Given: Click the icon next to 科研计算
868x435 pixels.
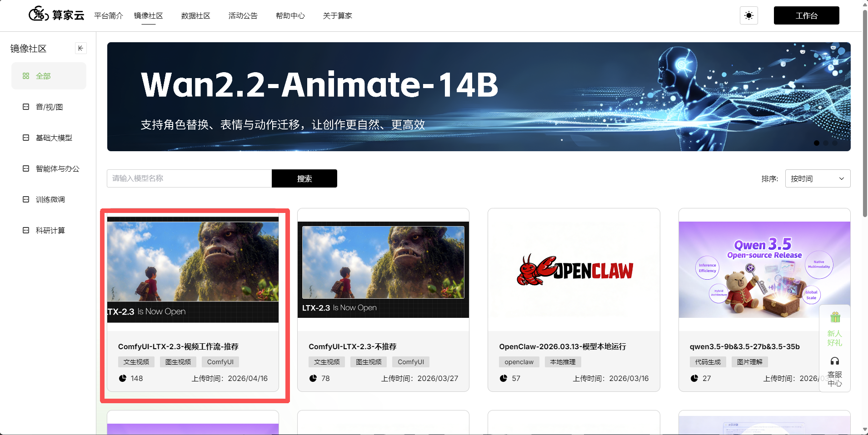Looking at the screenshot, I should point(26,230).
